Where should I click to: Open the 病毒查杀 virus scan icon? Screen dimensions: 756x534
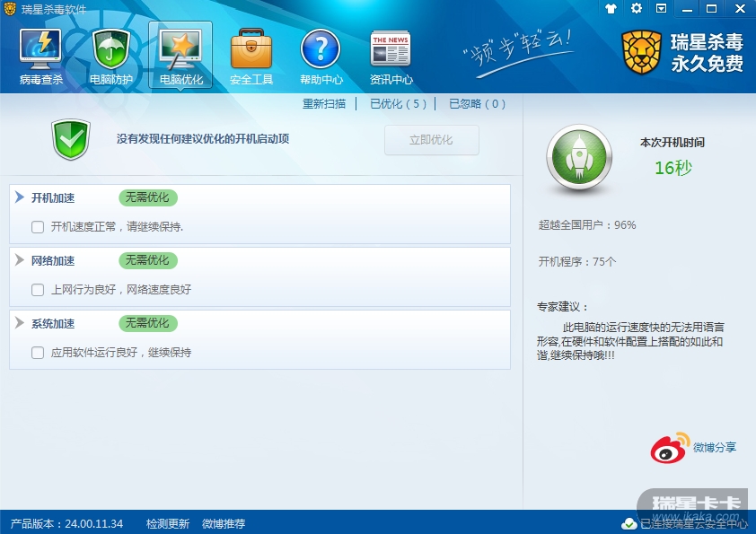tap(40, 48)
